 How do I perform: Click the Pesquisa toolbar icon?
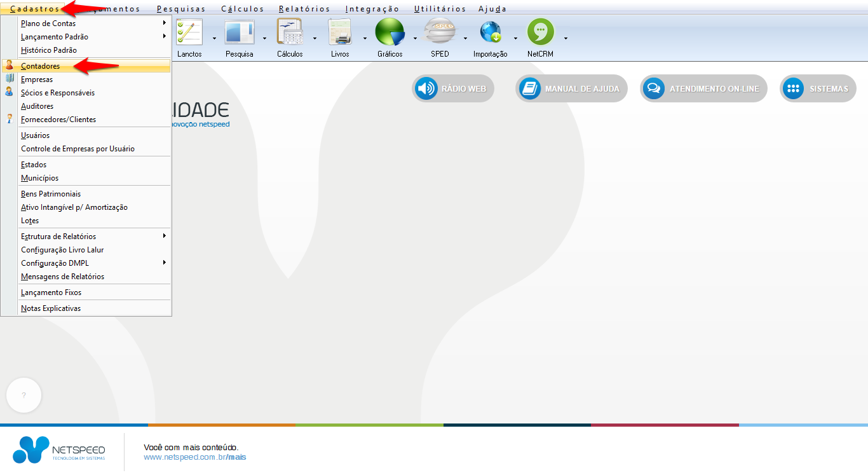239,33
